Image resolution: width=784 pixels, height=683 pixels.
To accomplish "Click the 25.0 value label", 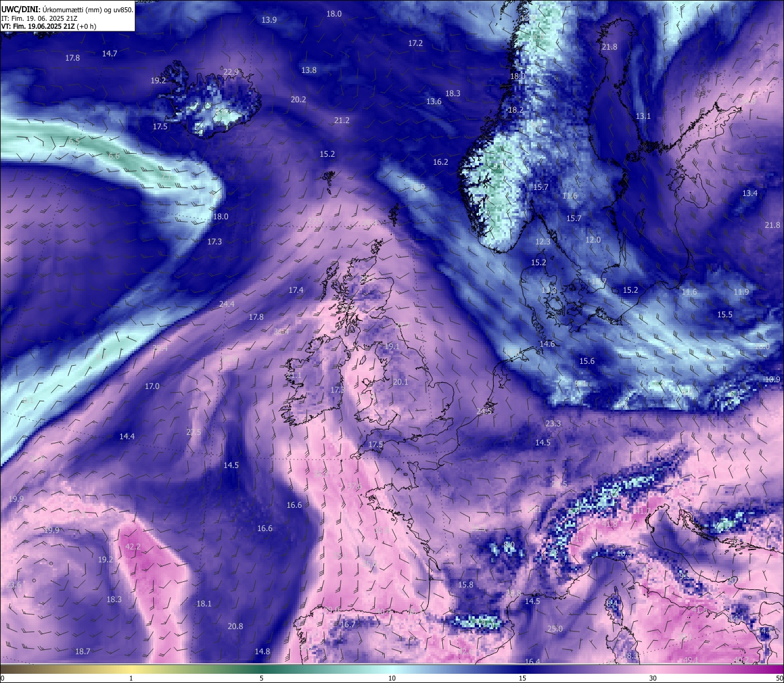I will tap(555, 628).
